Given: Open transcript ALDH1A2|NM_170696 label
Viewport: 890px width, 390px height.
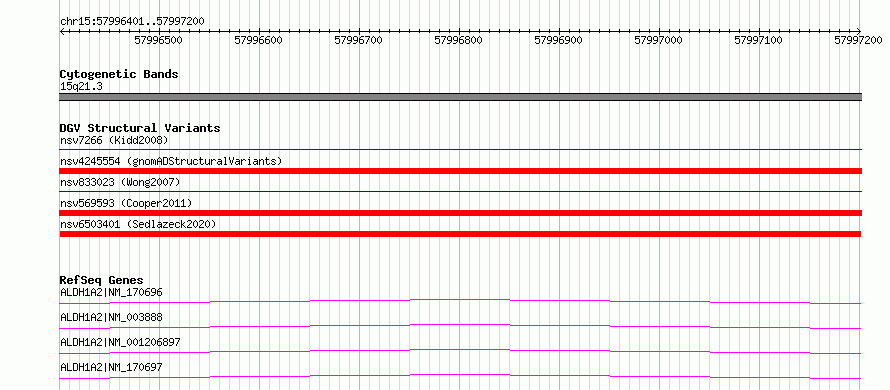Looking at the screenshot, I should 111,293.
